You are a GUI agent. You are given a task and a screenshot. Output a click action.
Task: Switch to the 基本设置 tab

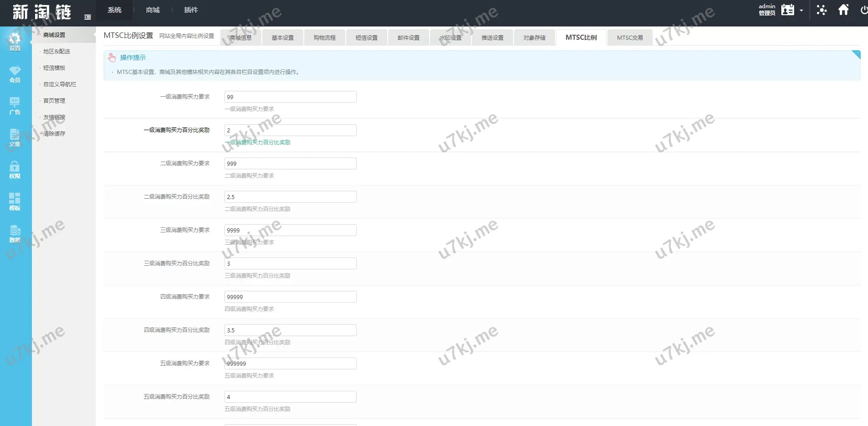point(282,38)
